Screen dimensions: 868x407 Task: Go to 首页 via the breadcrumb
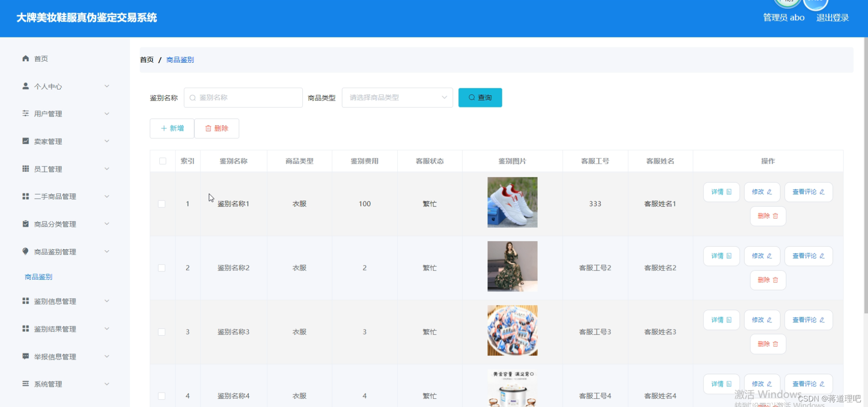[x=147, y=60]
